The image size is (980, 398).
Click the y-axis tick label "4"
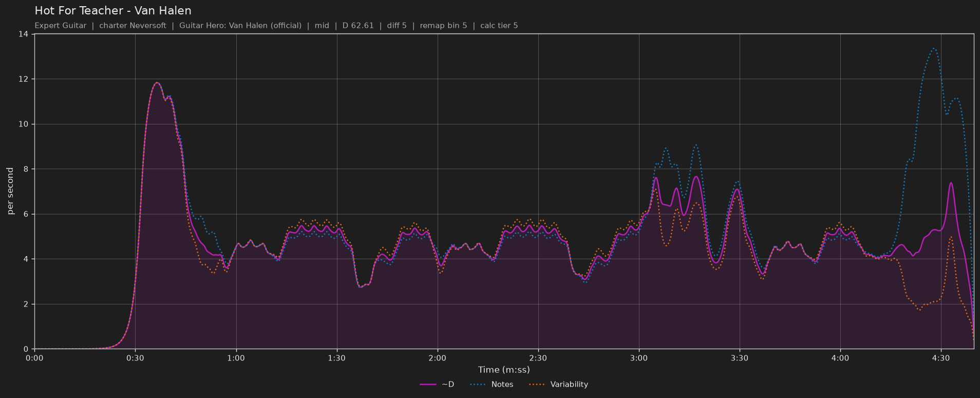[26, 259]
